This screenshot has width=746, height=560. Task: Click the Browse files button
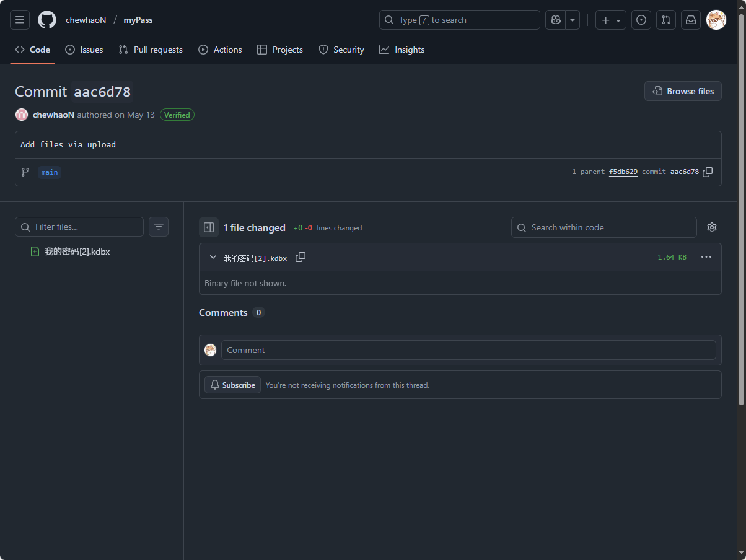(x=683, y=91)
